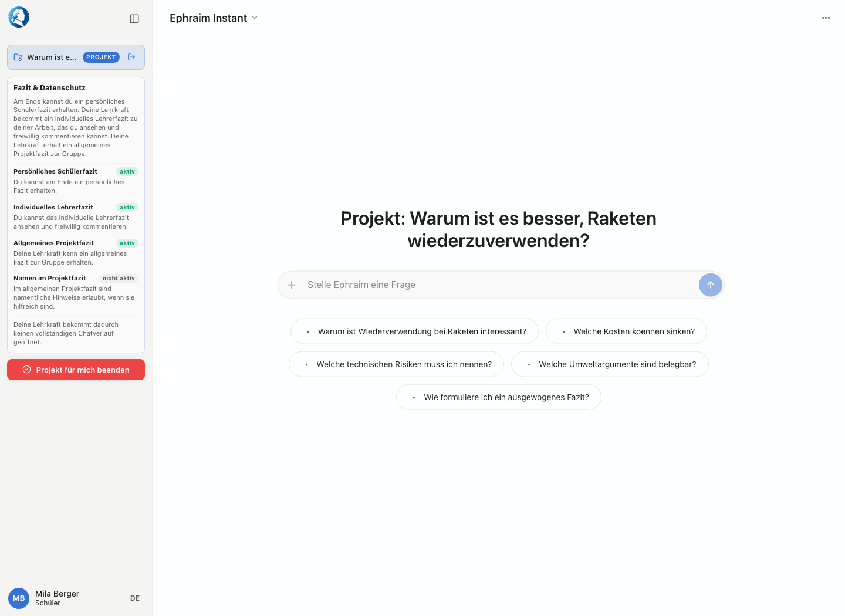Image resolution: width=845 pixels, height=616 pixels.
Task: Click the plus attachment icon in input
Action: [x=292, y=285]
